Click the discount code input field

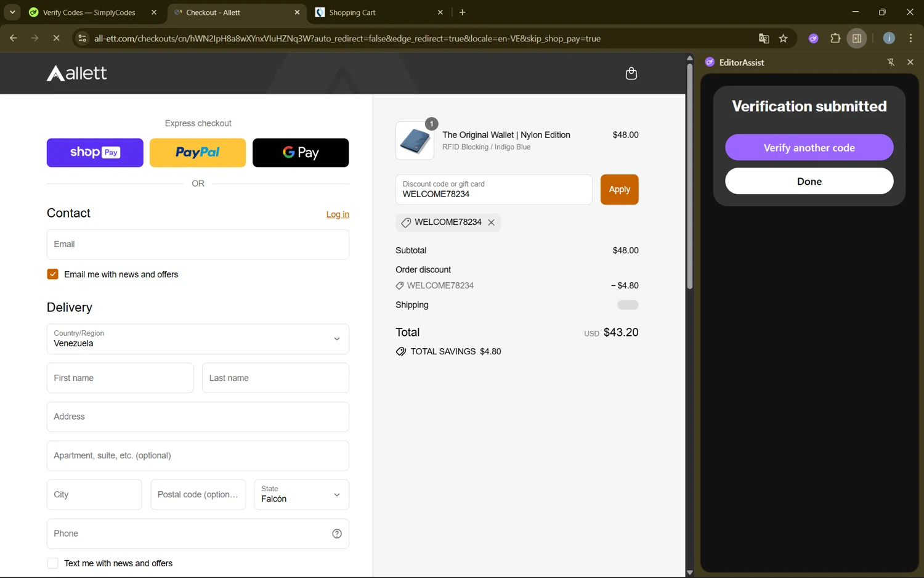[493, 189]
